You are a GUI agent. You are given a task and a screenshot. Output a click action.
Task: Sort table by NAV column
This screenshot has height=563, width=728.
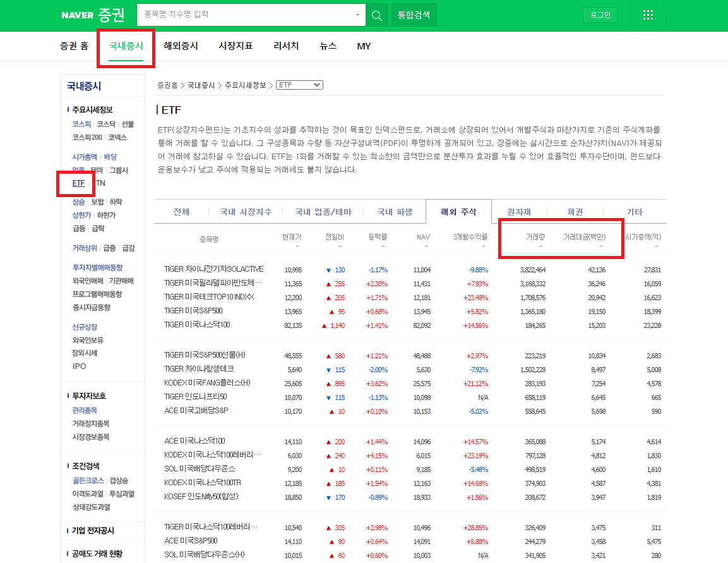(423, 237)
